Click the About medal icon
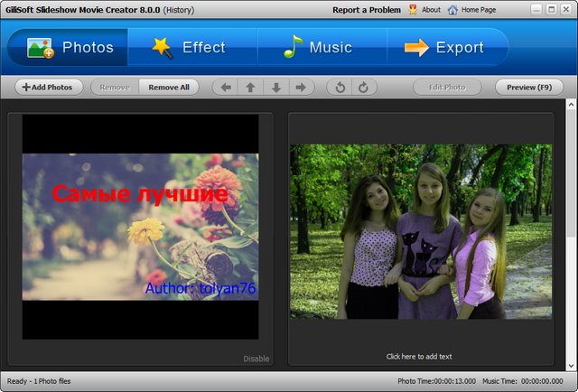Image resolution: width=578 pixels, height=392 pixels. pos(413,10)
